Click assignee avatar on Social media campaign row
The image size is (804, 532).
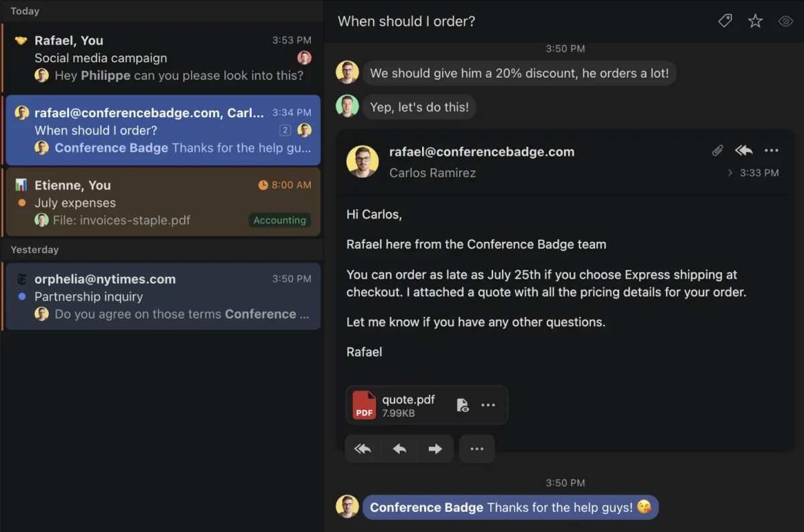coord(304,58)
